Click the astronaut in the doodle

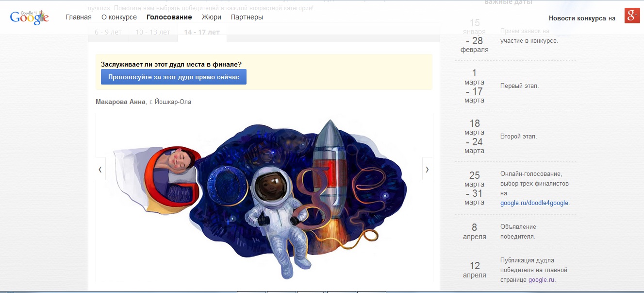pos(272,209)
